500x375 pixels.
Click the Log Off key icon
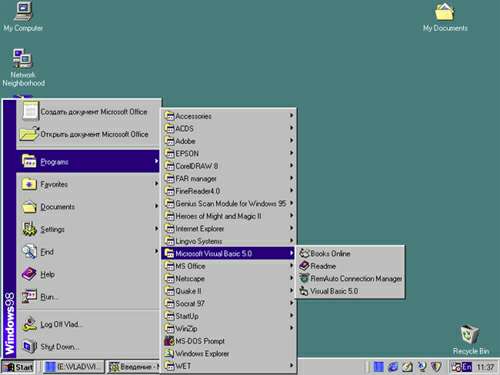click(29, 324)
